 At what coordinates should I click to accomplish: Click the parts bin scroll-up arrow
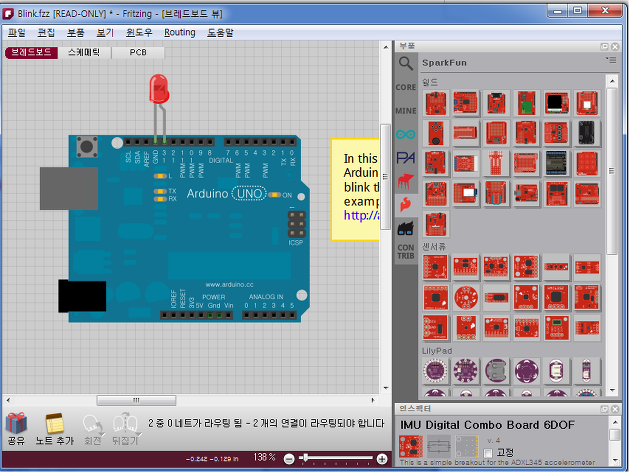(x=612, y=82)
